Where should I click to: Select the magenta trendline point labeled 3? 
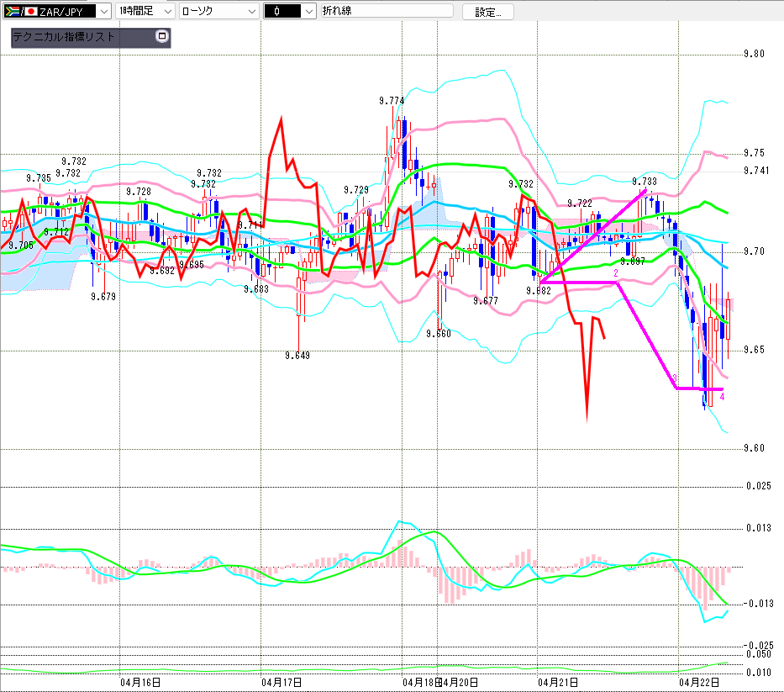676,378
